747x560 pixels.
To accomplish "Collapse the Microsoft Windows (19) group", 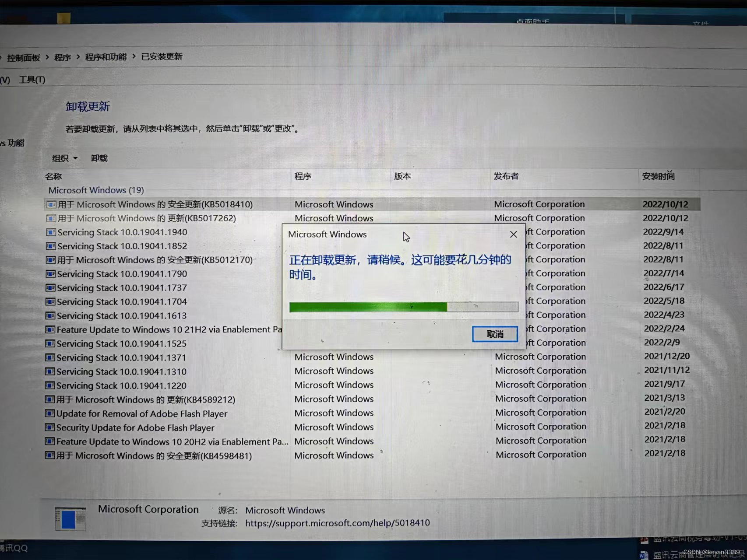I will tap(96, 190).
